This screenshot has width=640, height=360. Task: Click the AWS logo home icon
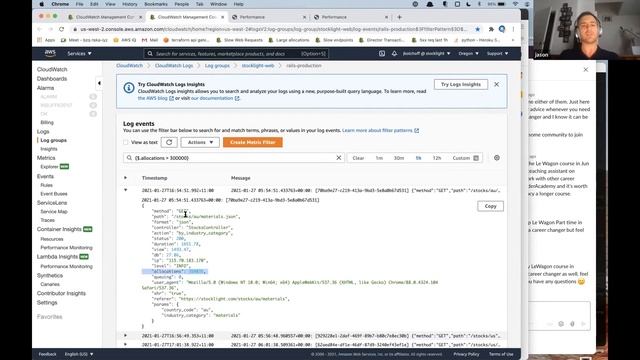click(x=50, y=53)
